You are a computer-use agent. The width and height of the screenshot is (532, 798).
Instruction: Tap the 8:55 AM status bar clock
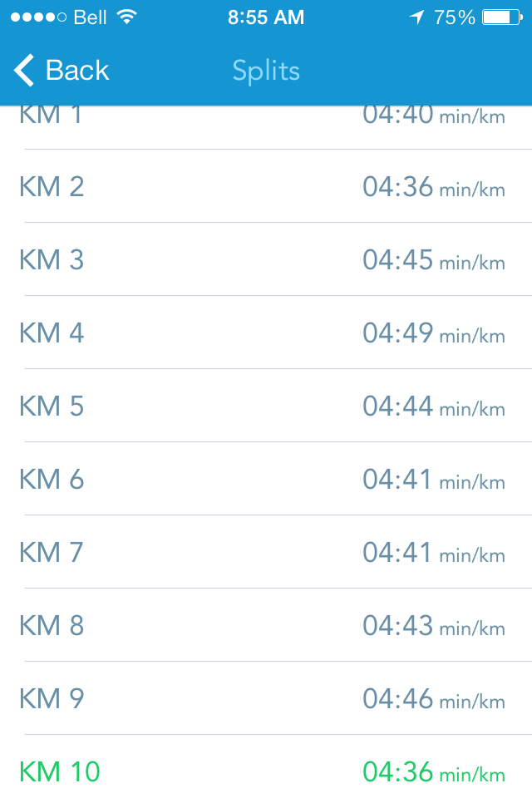pos(266,17)
